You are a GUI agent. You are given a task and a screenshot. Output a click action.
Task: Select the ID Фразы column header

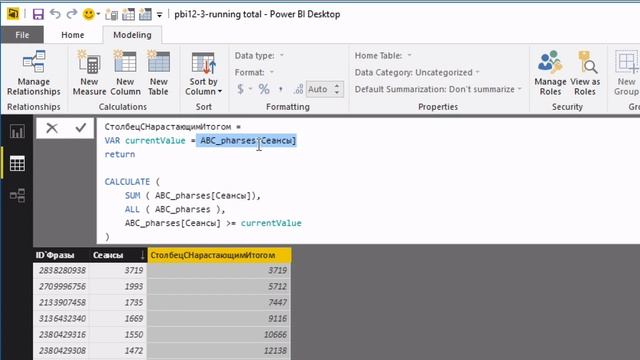coord(61,255)
